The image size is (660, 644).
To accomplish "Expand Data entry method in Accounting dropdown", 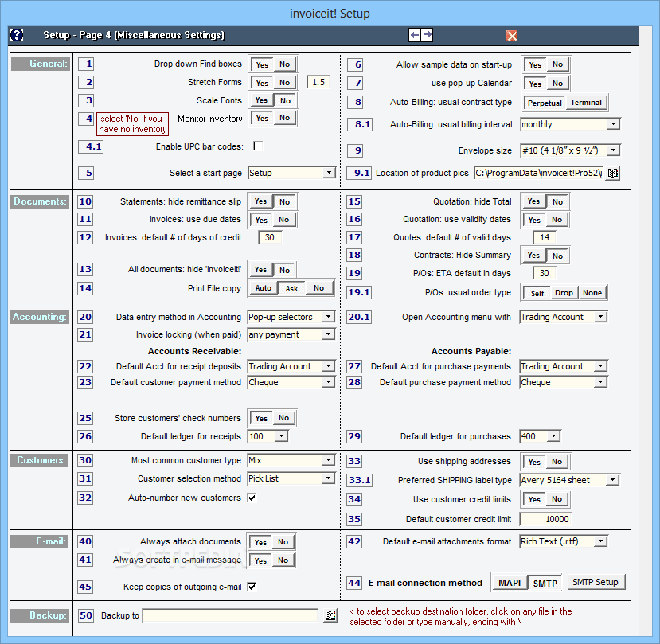I will click(x=328, y=317).
